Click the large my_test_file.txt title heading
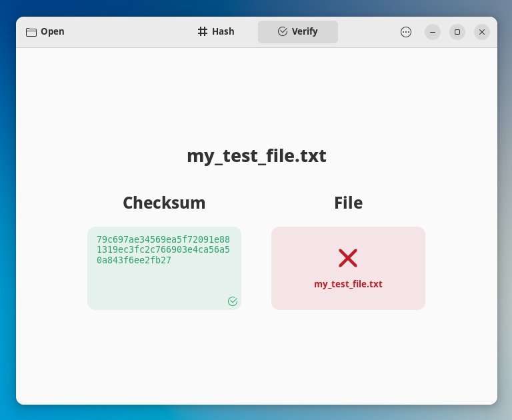The height and width of the screenshot is (420, 512). pos(256,156)
